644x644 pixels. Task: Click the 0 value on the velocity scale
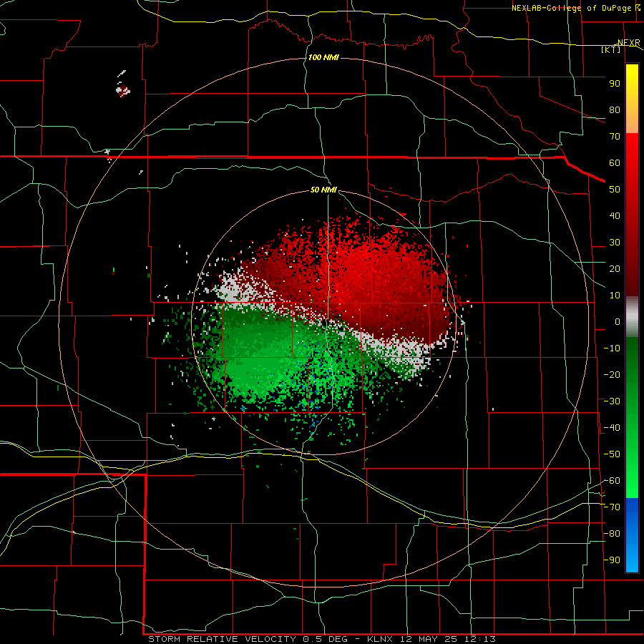618,322
